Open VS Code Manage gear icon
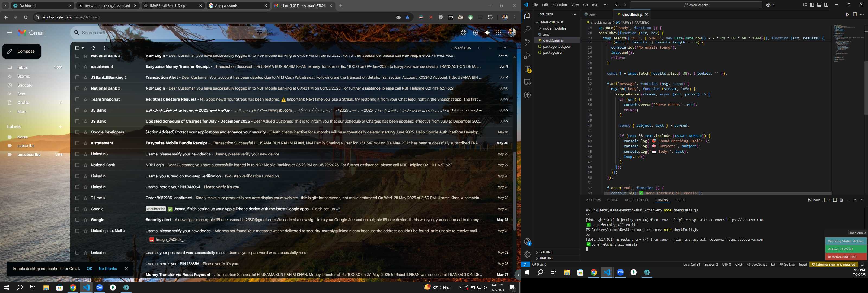The height and width of the screenshot is (293, 868). [527, 254]
